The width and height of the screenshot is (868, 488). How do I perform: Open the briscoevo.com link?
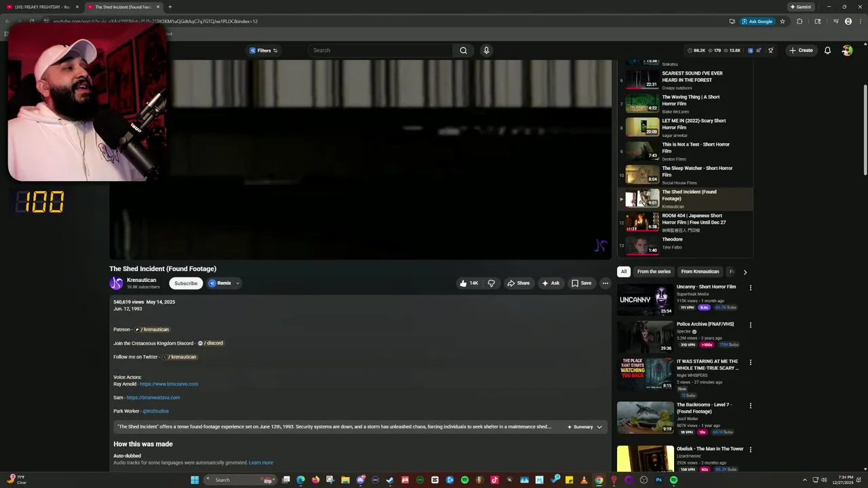[169, 384]
